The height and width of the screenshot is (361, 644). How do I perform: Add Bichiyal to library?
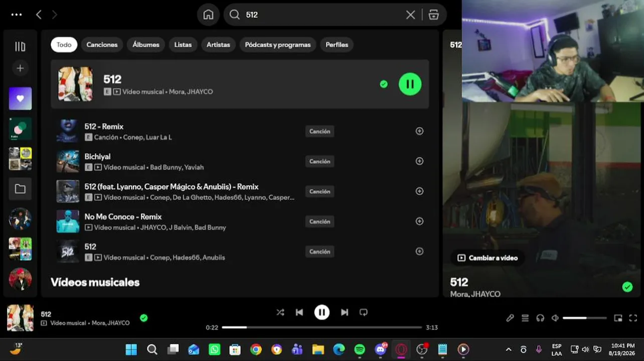click(419, 161)
